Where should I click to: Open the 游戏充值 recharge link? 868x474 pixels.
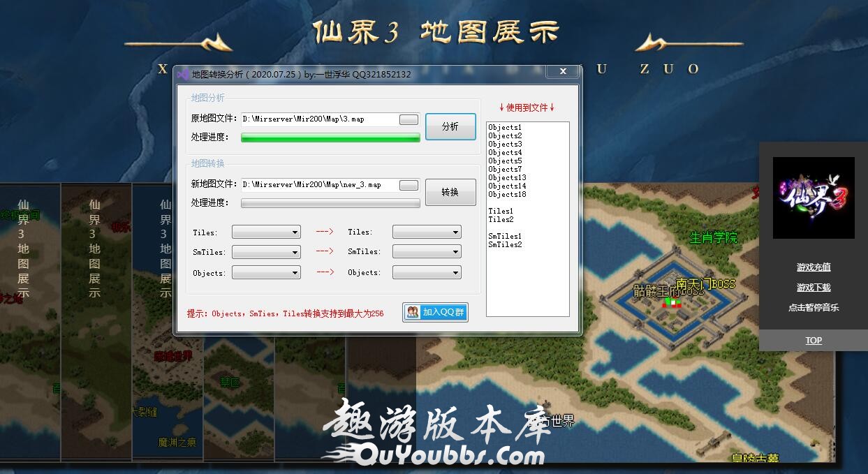point(814,267)
